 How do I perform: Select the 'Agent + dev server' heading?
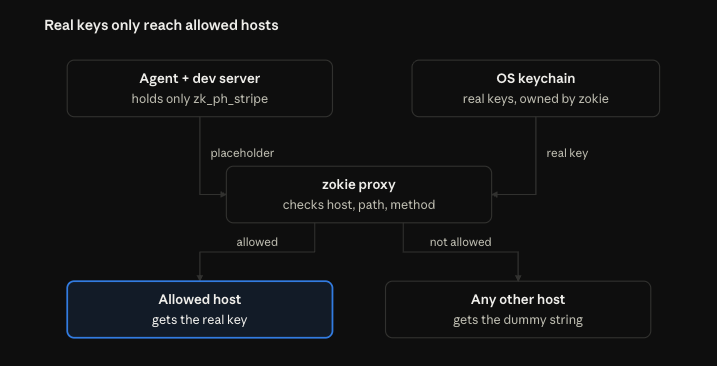200,78
